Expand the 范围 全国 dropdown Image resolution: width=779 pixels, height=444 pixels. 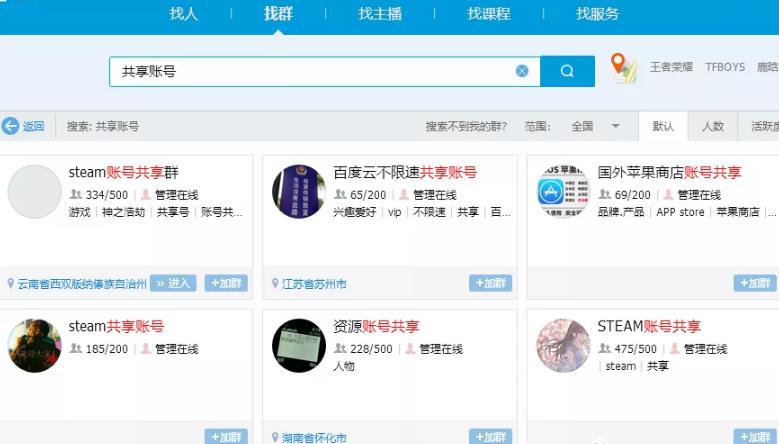coord(616,126)
